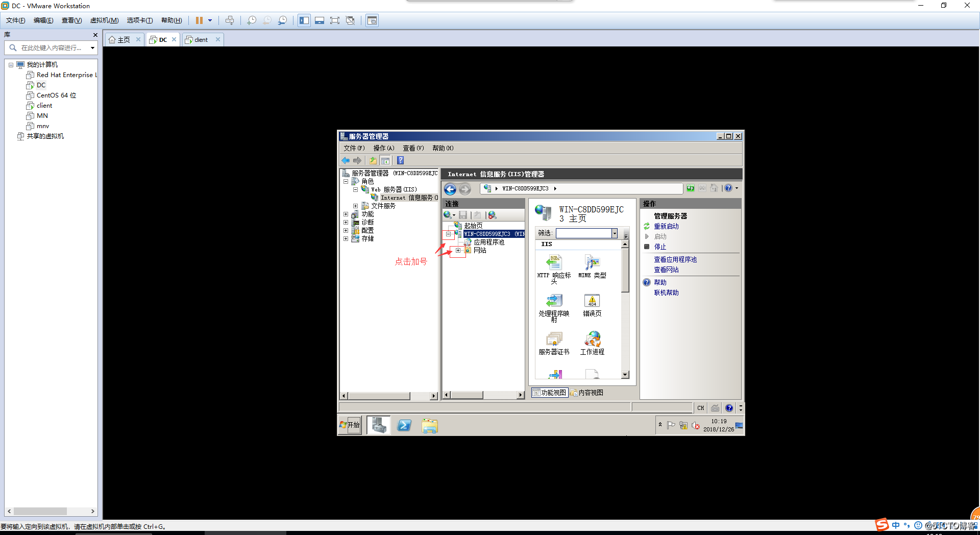
Task: Open Windows Explorer from the guest taskbar
Action: click(x=430, y=425)
